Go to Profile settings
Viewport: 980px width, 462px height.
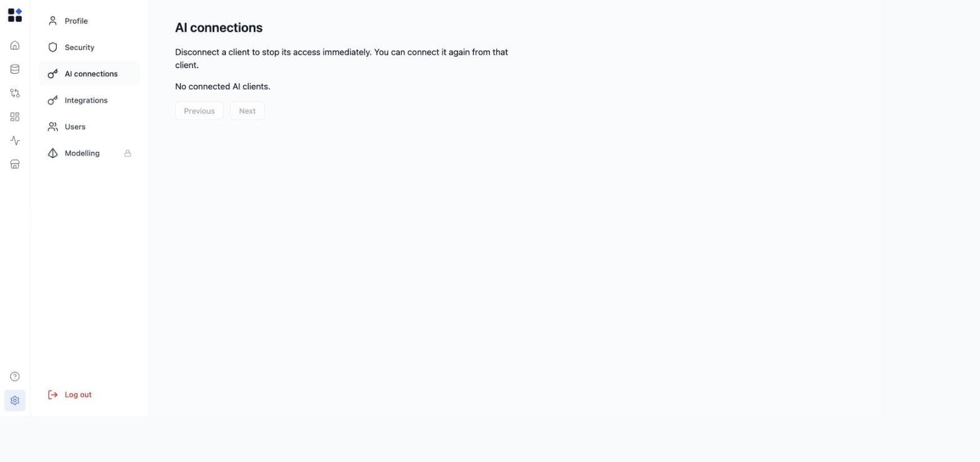click(89, 21)
